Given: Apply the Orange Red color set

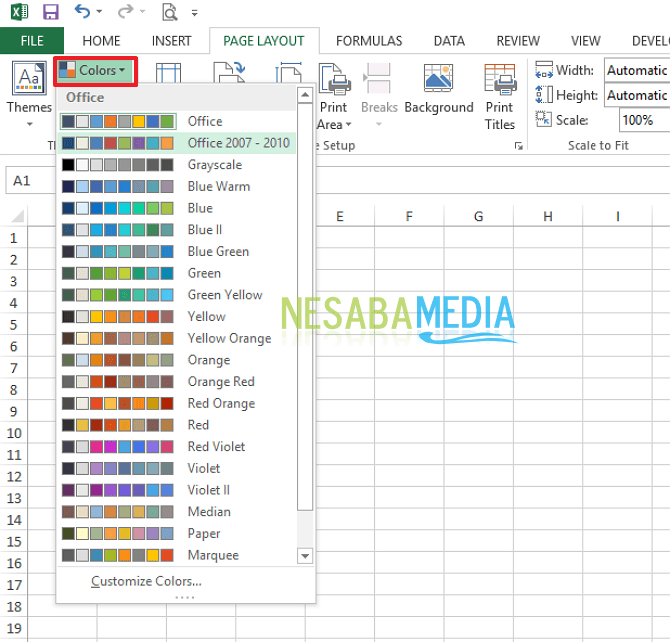Looking at the screenshot, I should click(x=176, y=381).
